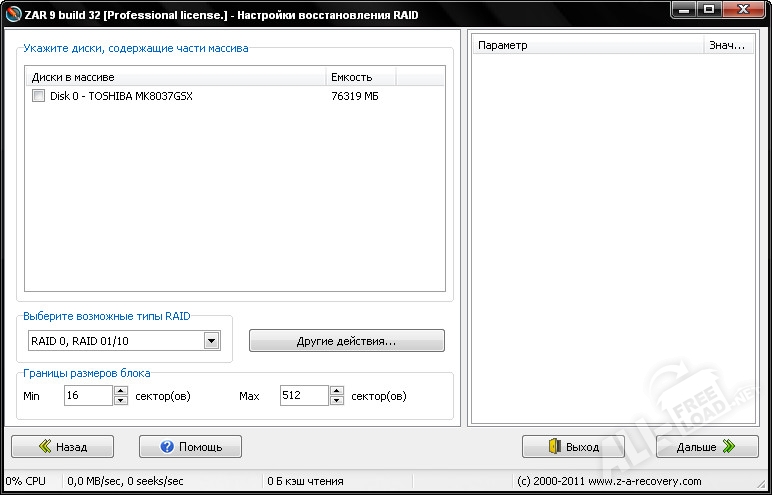The width and height of the screenshot is (772, 495).
Task: Click the ZAR app icon in title bar
Action: [x=11, y=14]
